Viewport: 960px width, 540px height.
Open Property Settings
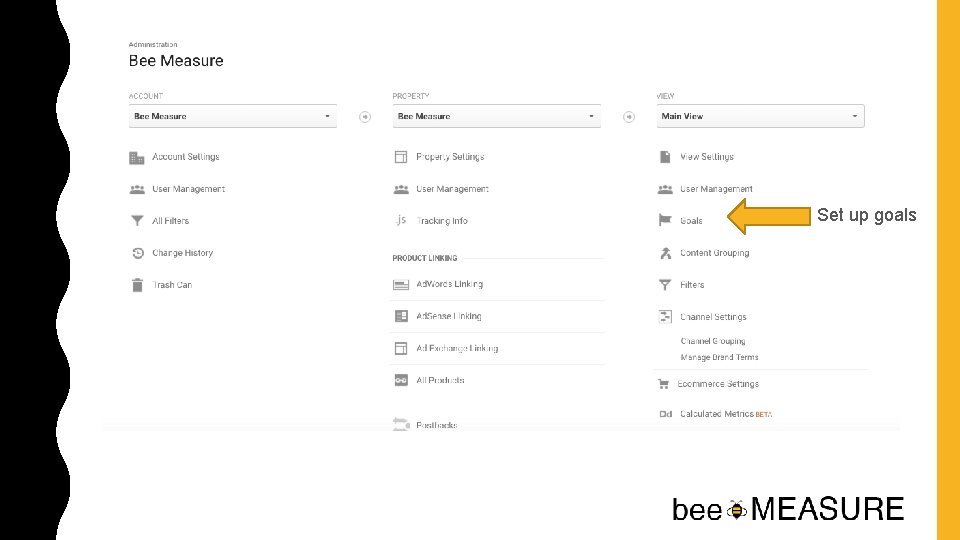(x=450, y=157)
